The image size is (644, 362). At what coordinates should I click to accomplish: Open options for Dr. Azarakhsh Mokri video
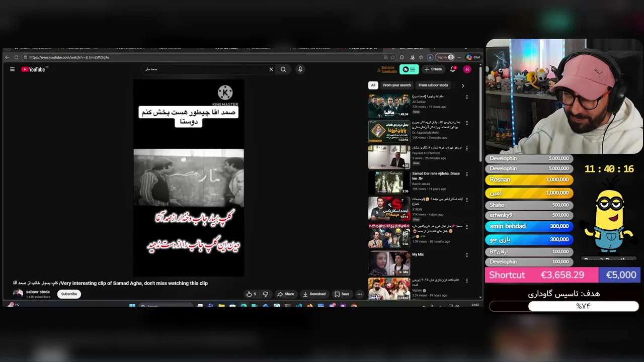coord(467,123)
